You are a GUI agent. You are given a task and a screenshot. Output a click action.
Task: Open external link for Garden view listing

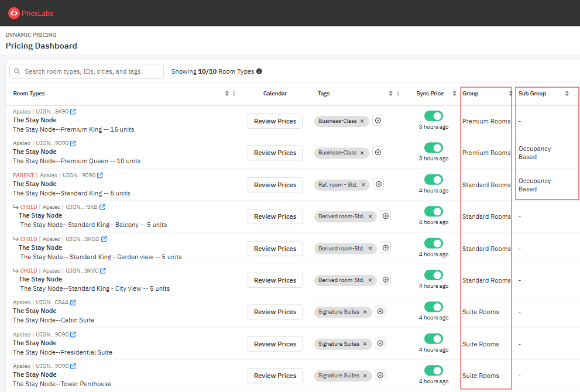click(x=104, y=239)
